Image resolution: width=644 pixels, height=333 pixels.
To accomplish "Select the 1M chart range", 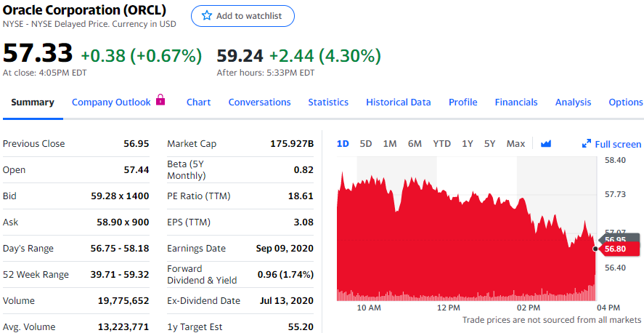I will (389, 144).
